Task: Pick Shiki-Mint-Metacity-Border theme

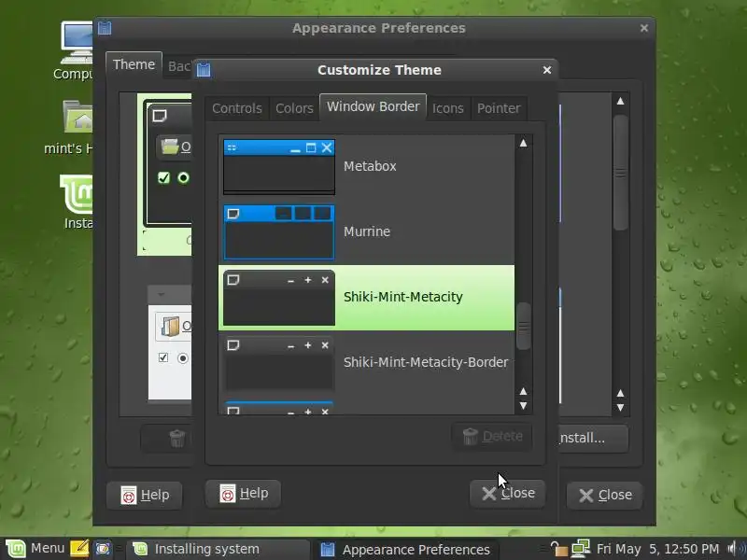Action: click(366, 363)
